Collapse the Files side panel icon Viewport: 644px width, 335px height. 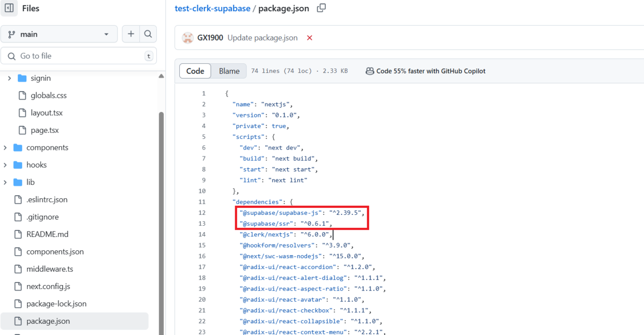click(x=9, y=9)
